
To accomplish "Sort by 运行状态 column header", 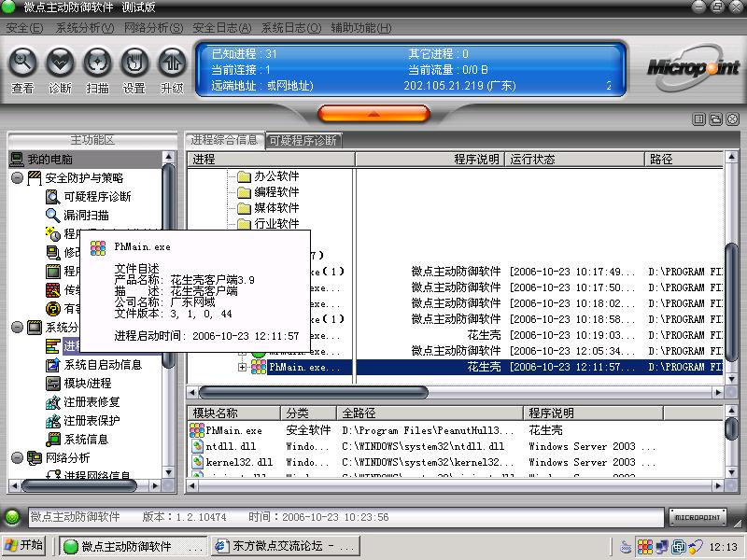I will 574,159.
